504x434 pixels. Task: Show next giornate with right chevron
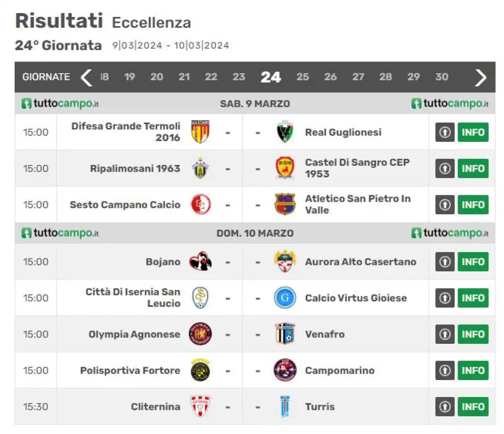tap(480, 77)
